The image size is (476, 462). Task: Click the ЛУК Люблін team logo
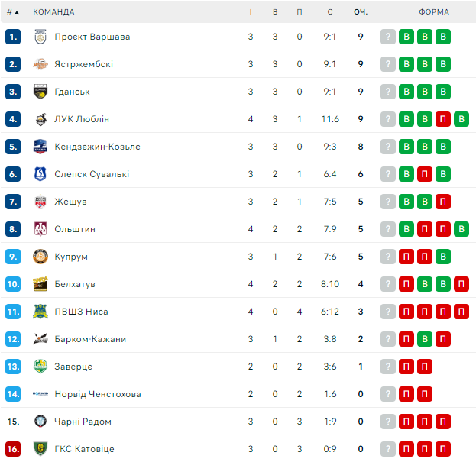[x=40, y=119]
